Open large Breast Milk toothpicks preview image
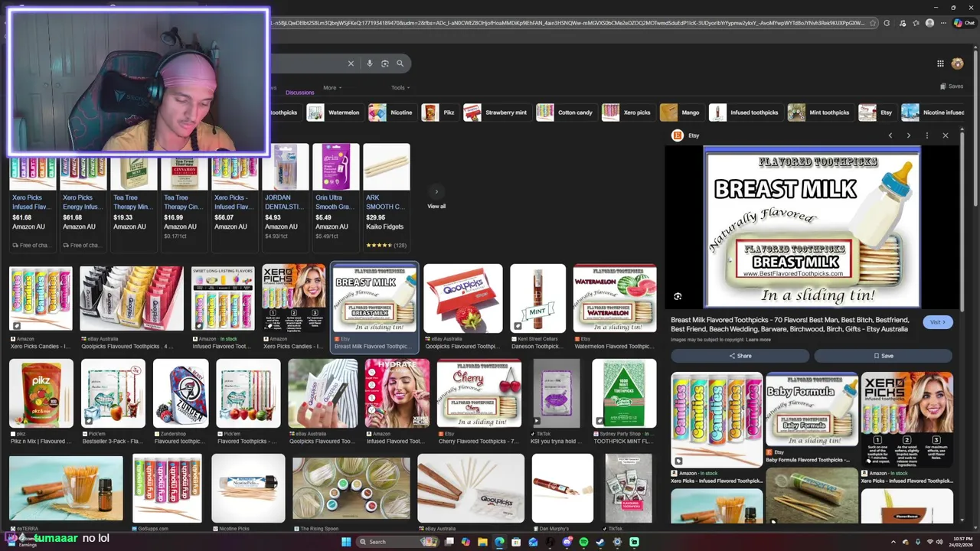 812,227
